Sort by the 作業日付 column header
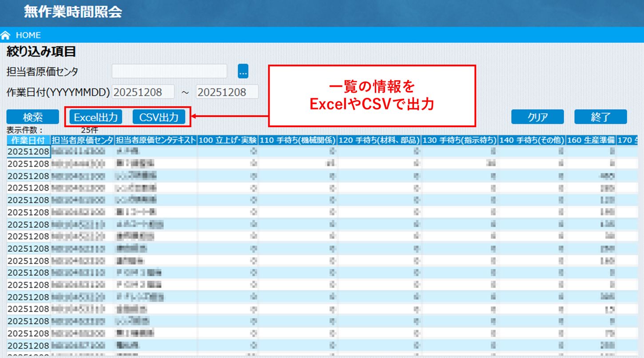Image resolution: width=644 pixels, height=358 pixels. click(28, 140)
